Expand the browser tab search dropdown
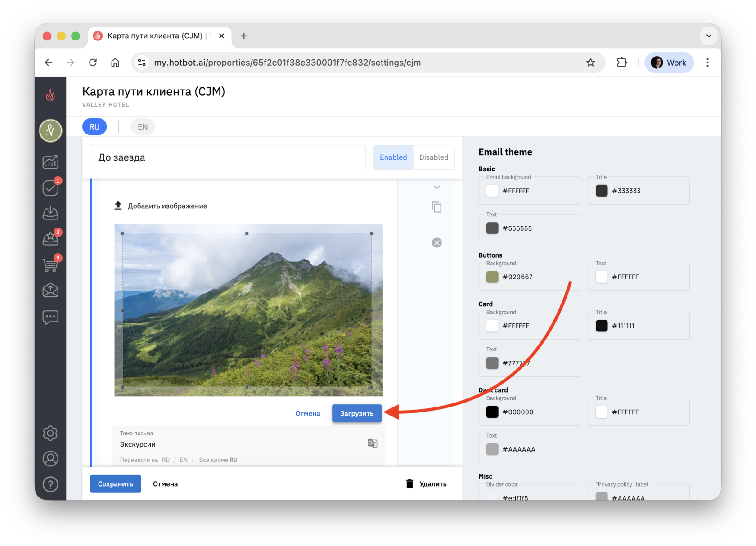Screen dimensions: 756x546 [x=709, y=36]
